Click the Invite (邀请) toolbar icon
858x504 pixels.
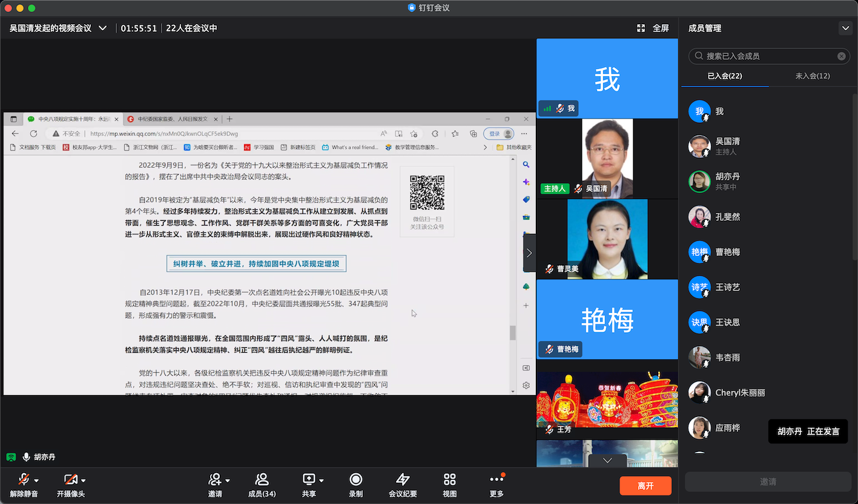214,480
